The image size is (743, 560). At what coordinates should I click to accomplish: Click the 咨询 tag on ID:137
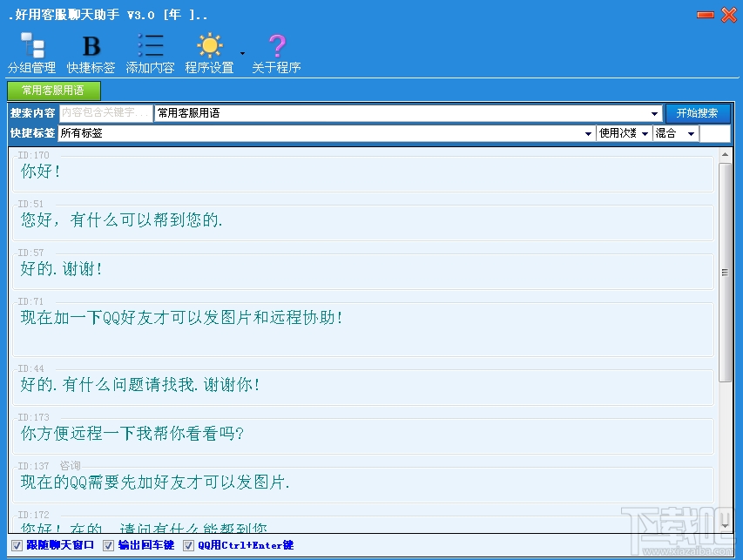[x=70, y=466]
